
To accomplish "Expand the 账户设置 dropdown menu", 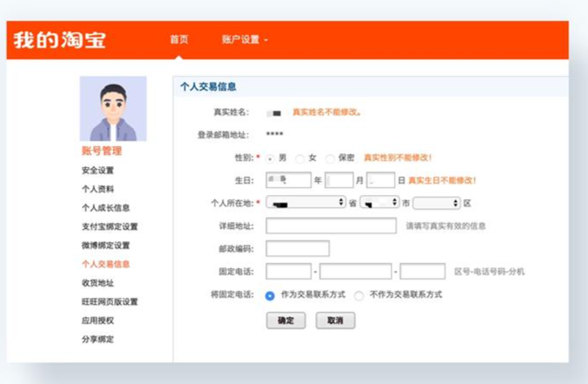I will [245, 39].
